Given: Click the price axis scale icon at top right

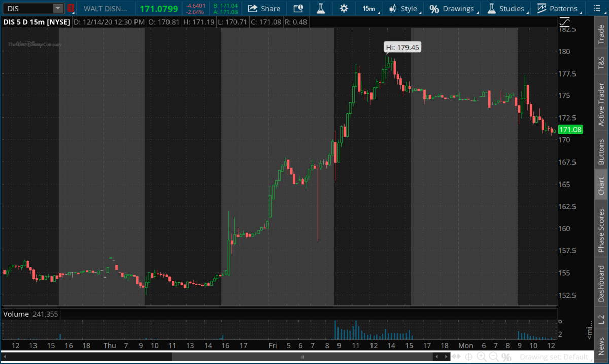Looking at the screenshot, I should tap(564, 23).
